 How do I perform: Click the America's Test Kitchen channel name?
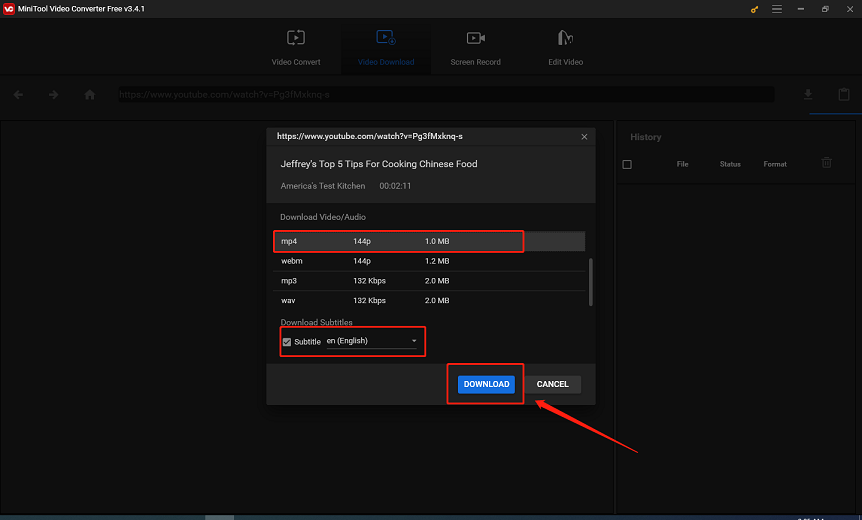323,186
